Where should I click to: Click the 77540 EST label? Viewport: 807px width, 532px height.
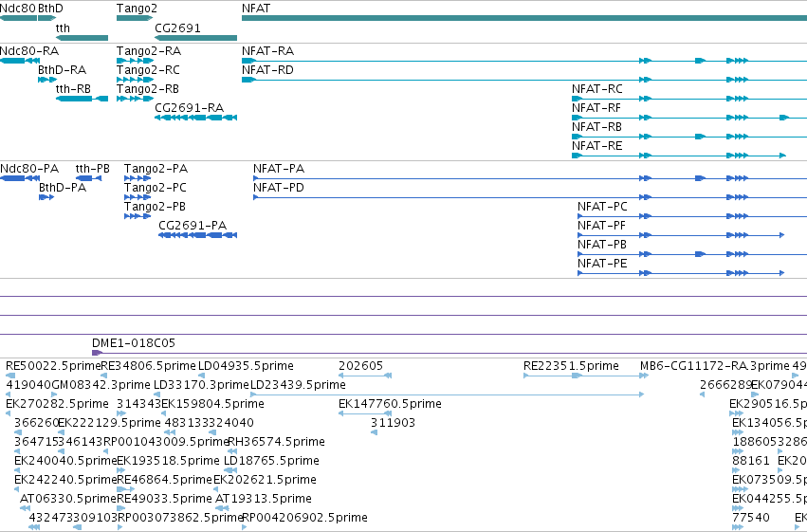point(751,519)
